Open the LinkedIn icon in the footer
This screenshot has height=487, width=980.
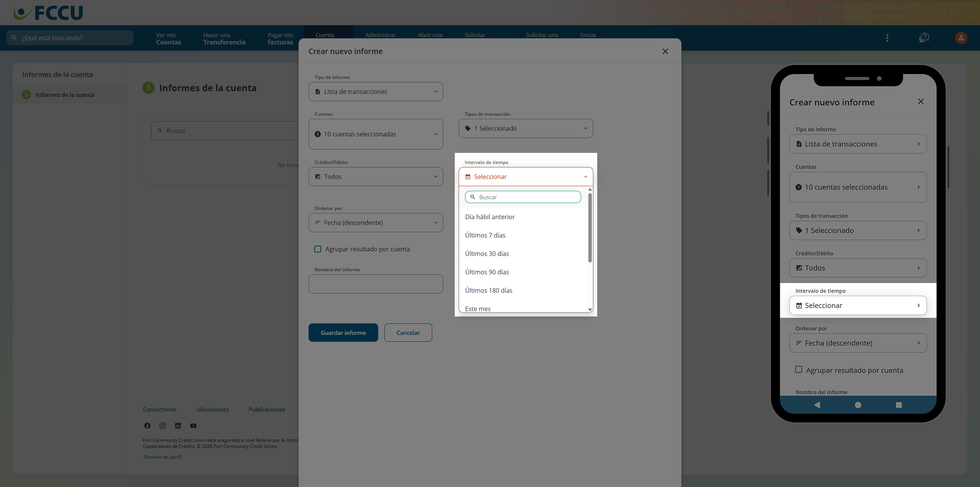(x=178, y=426)
